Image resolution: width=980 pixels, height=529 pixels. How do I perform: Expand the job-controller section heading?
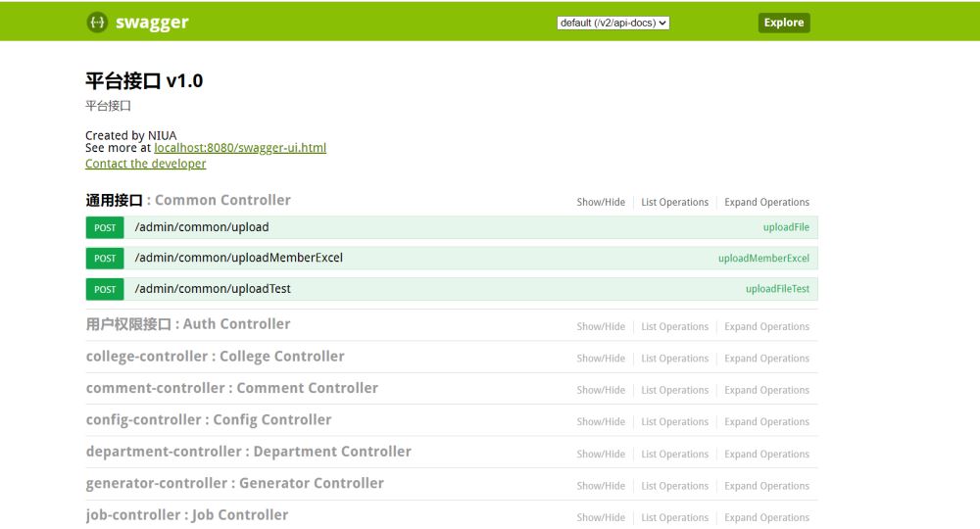(187, 515)
